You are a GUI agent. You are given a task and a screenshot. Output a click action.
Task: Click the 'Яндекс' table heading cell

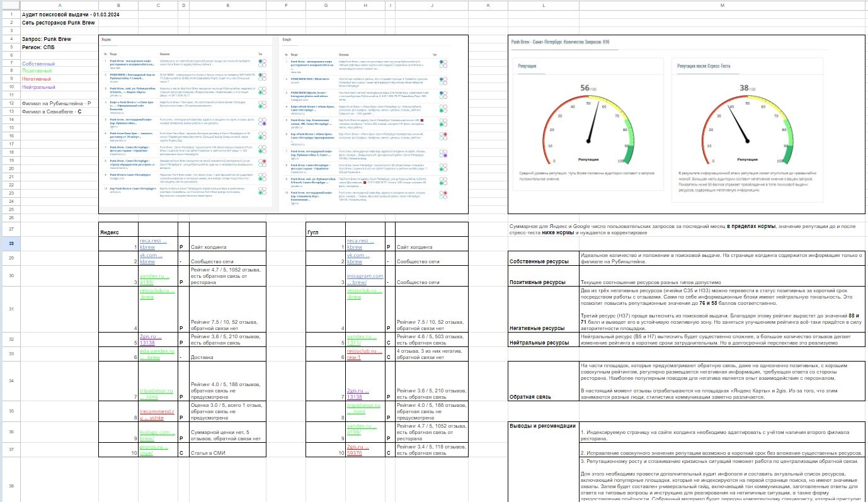pyautogui.click(x=118, y=229)
